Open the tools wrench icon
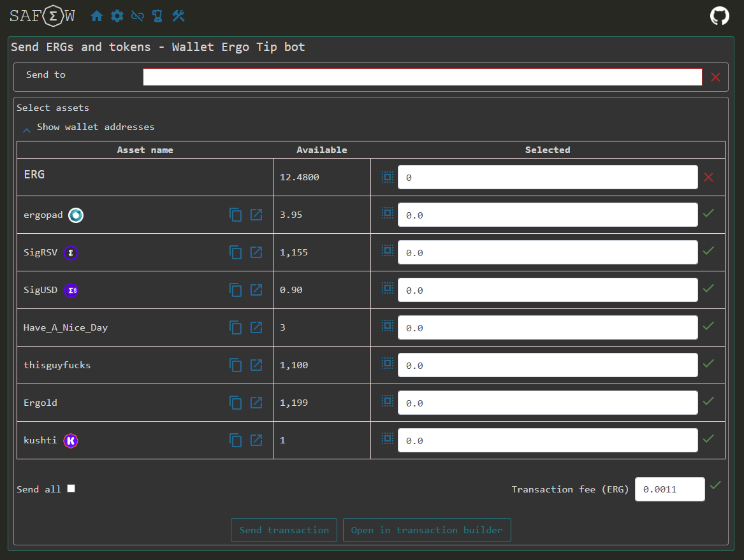This screenshot has height=560, width=744. click(179, 16)
